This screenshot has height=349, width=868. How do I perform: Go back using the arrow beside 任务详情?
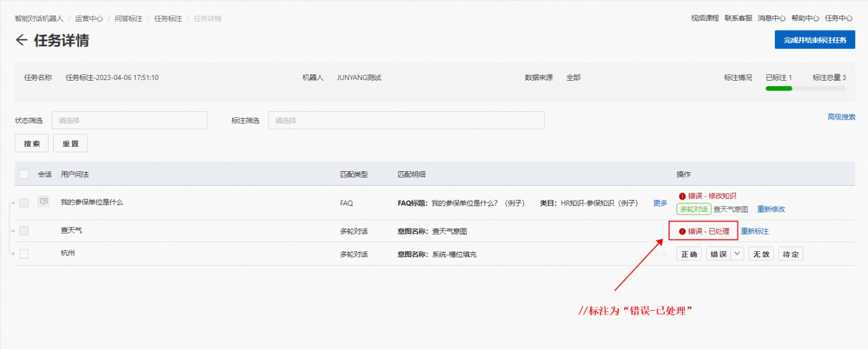tap(22, 40)
